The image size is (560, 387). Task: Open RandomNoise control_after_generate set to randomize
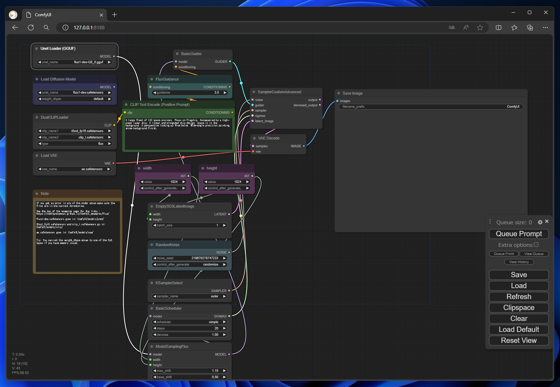tap(190, 265)
